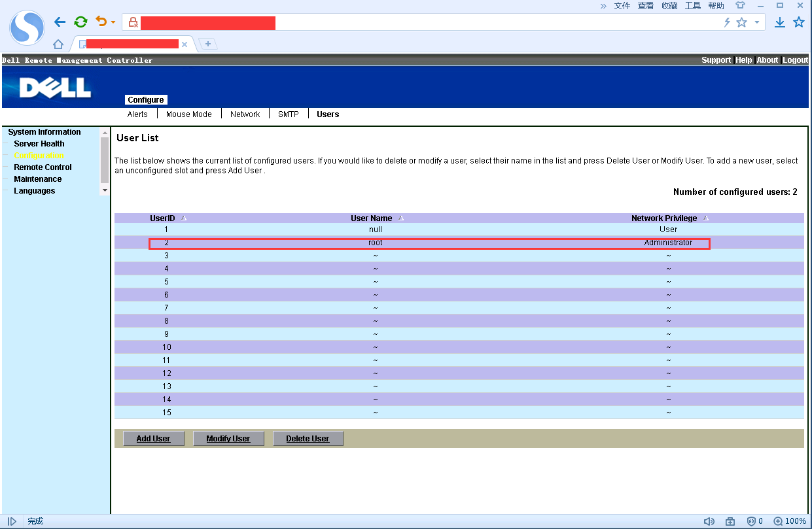The image size is (812, 529).
Task: Click the home icon beside the tab
Action: pyautogui.click(x=58, y=44)
